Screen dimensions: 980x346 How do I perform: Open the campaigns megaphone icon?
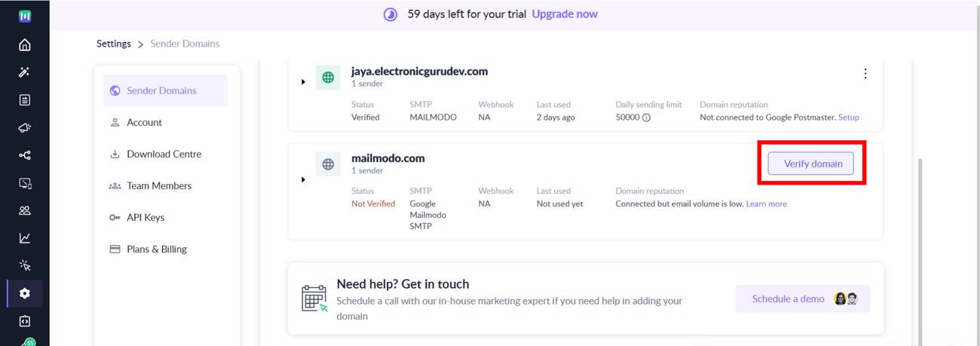coord(25,128)
